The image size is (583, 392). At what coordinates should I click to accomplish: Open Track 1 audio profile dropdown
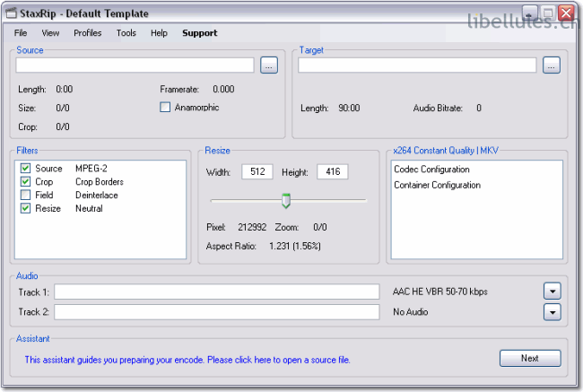(x=553, y=292)
